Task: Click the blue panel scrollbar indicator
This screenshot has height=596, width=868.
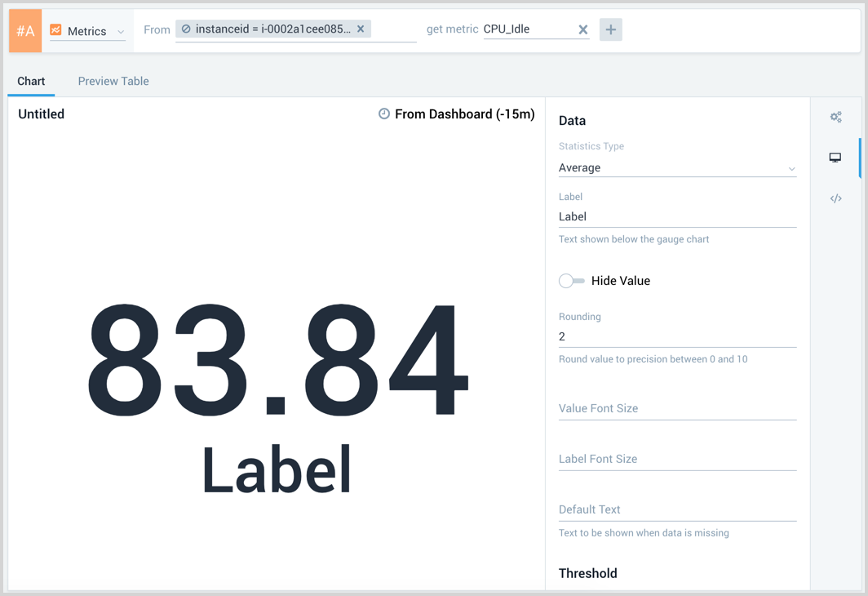Action: (858, 158)
